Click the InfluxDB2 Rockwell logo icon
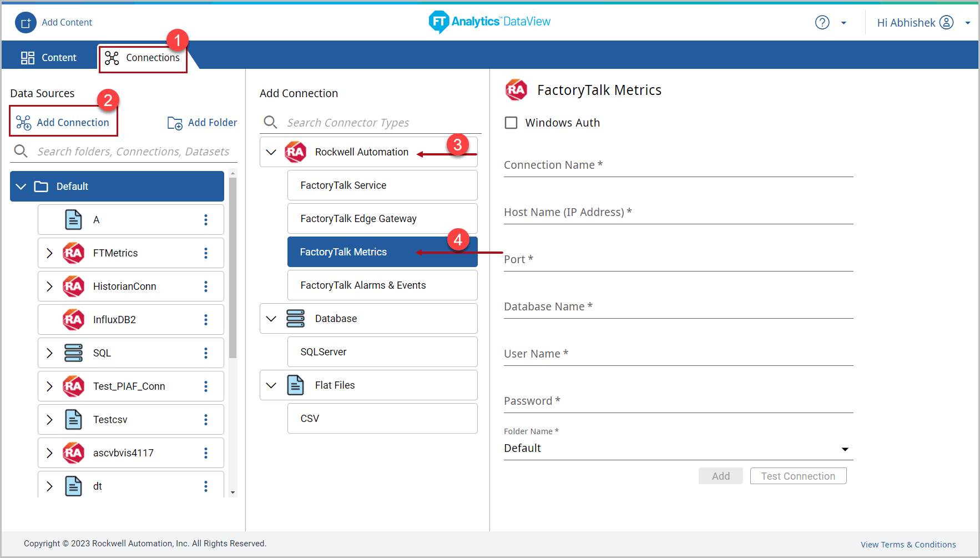 click(x=73, y=320)
